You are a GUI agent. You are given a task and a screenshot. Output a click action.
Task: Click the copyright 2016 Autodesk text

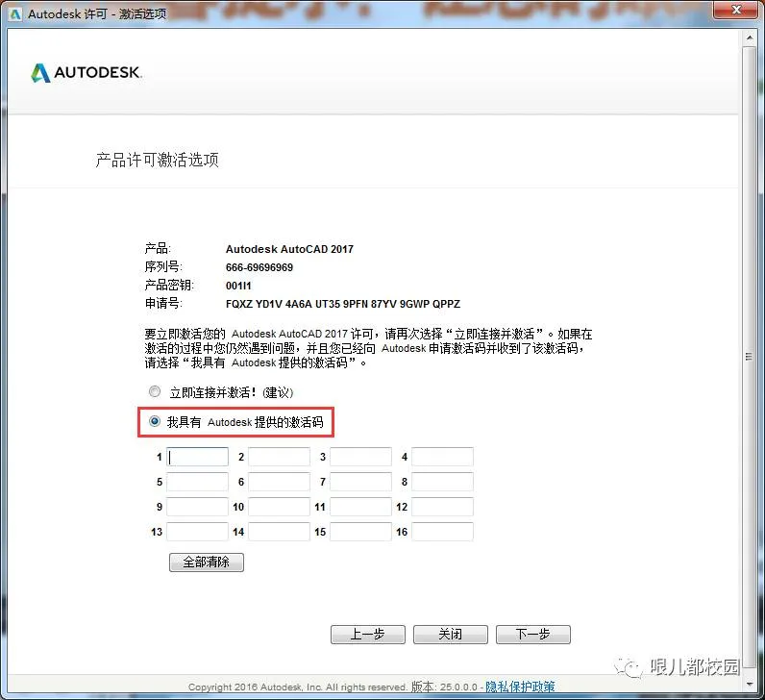(297, 687)
